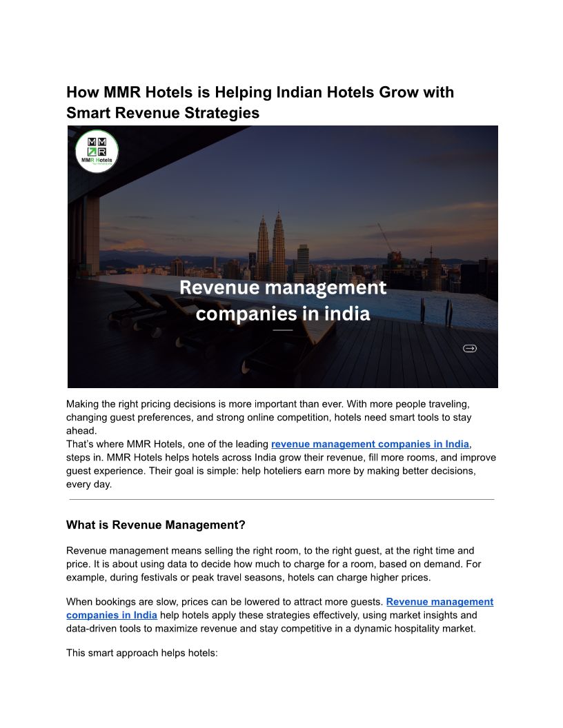This screenshot has width=563, height=728.
Task: Click the twin towers in the banner photo
Action: [270, 245]
